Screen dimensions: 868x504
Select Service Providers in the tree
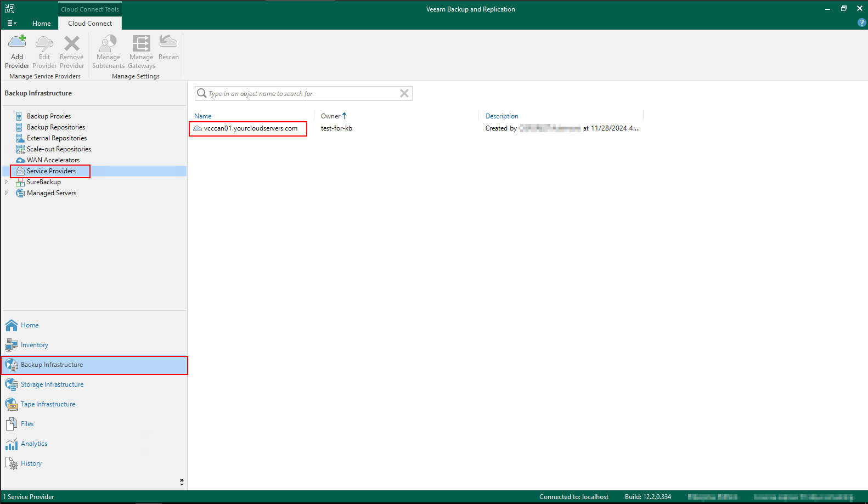51,171
